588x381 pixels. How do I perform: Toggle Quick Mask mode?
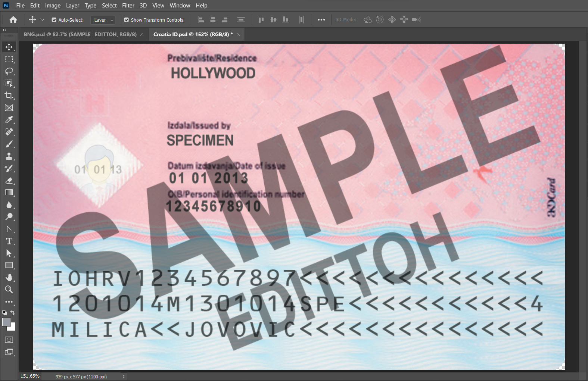[9, 340]
